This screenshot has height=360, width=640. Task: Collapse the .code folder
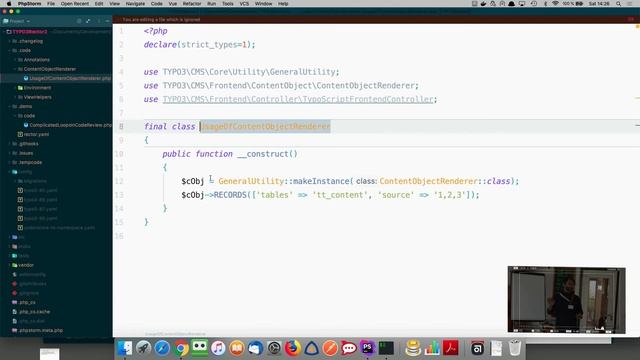(x=10, y=51)
